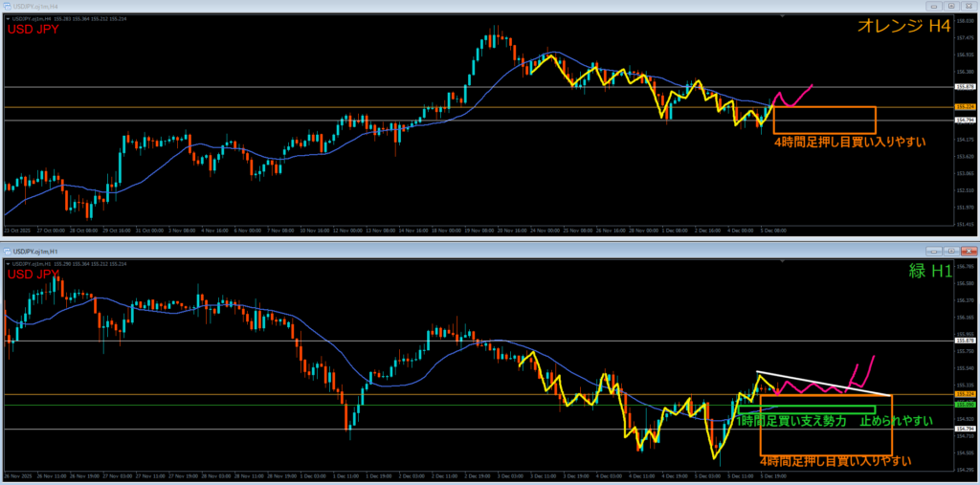Minimize the USDJPY H1 chart window
The height and width of the screenshot is (485, 980).
pyautogui.click(x=933, y=252)
